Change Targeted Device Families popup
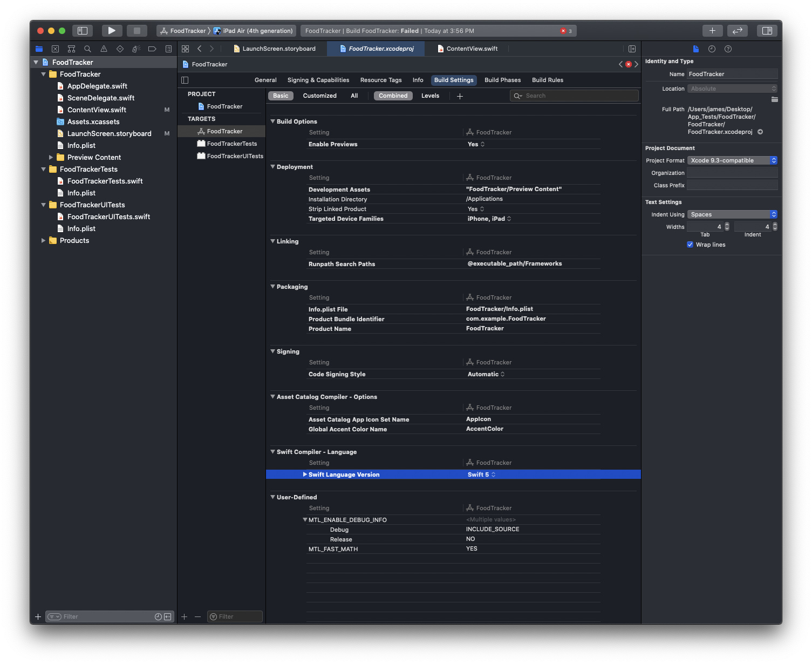Screen dimensions: 812x664 [x=489, y=219]
